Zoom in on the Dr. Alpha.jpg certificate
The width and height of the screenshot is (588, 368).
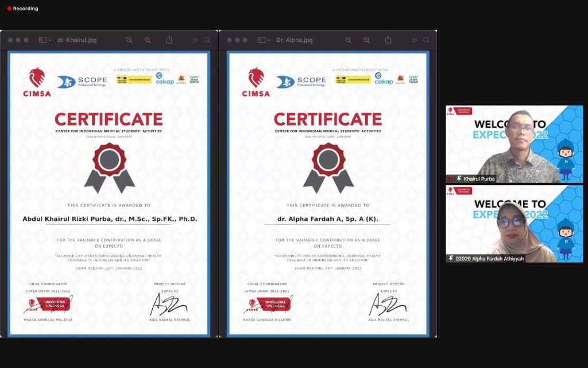pos(366,40)
